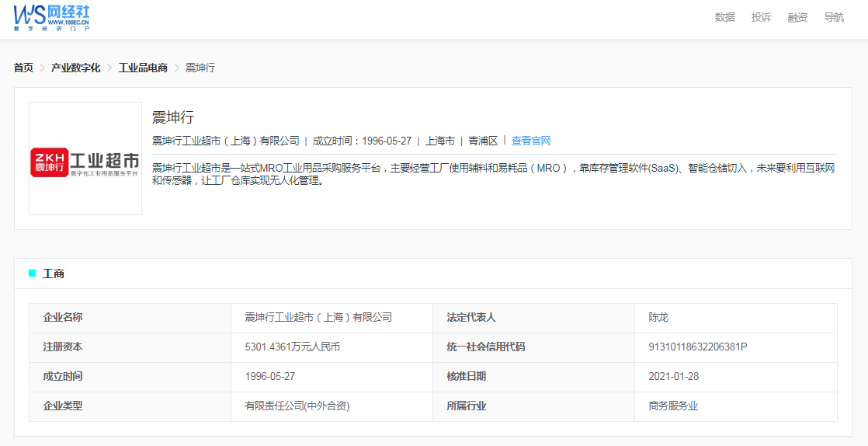Click 青浦区 in the company header line
Viewport: 868px width, 446px height.
click(x=483, y=141)
